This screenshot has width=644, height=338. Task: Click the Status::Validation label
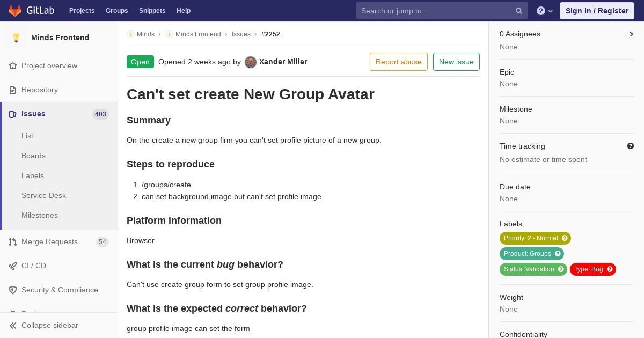pos(533,269)
